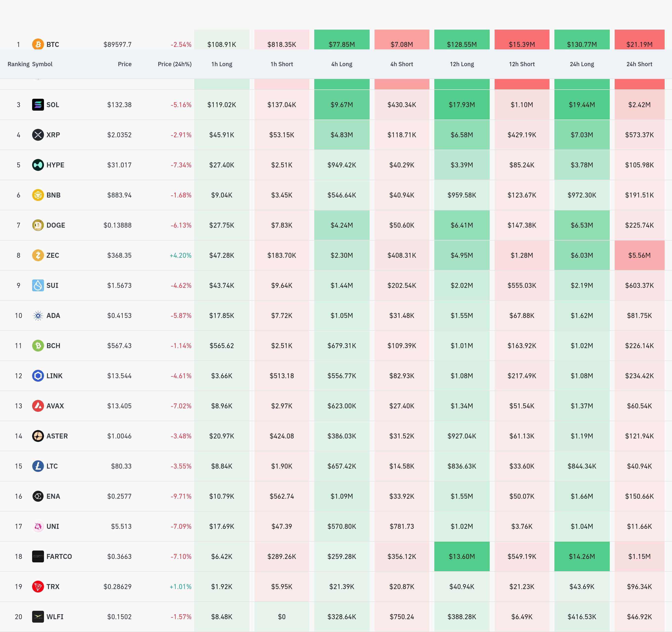Sort by the 24h Long column header
The height and width of the screenshot is (632, 672).
pyautogui.click(x=581, y=64)
